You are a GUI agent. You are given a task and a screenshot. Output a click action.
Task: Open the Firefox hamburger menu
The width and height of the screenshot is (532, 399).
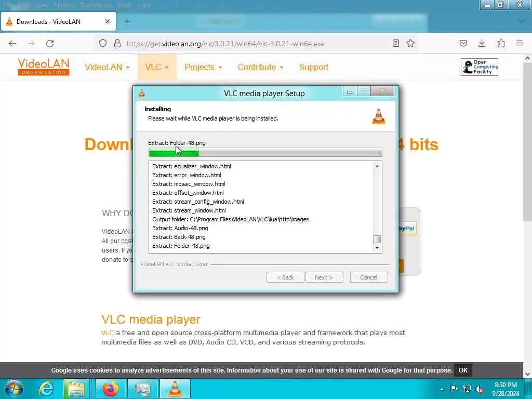coord(520,43)
